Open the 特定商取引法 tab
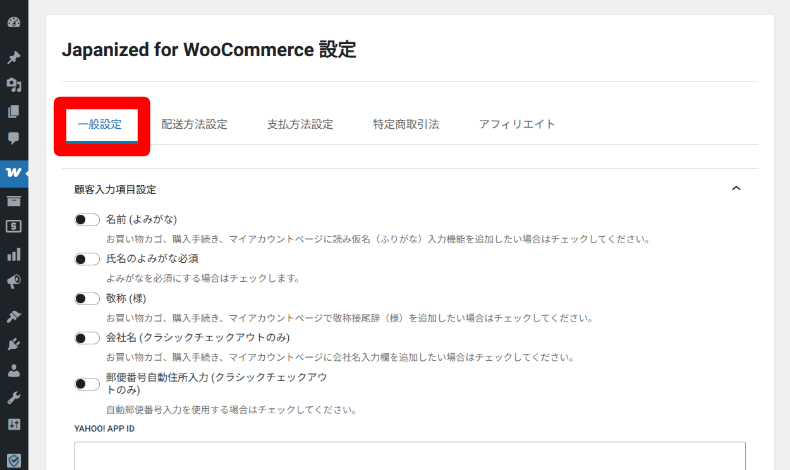The width and height of the screenshot is (790, 470). pyautogui.click(x=406, y=124)
